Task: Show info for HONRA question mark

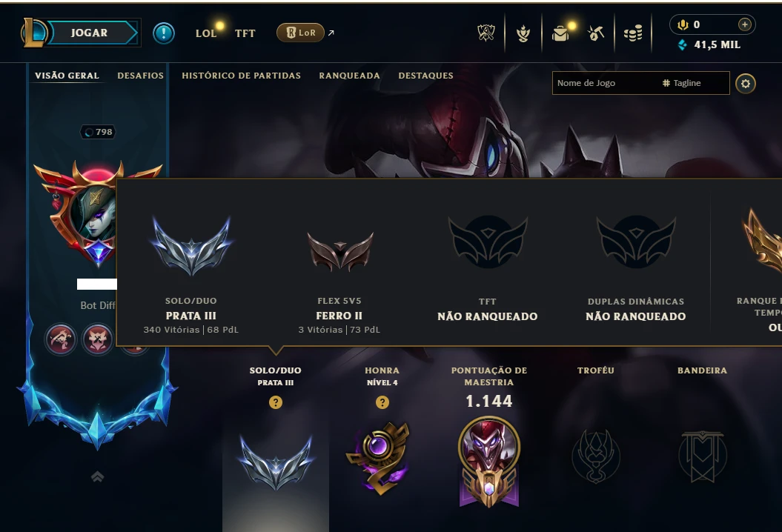Action: tap(382, 402)
